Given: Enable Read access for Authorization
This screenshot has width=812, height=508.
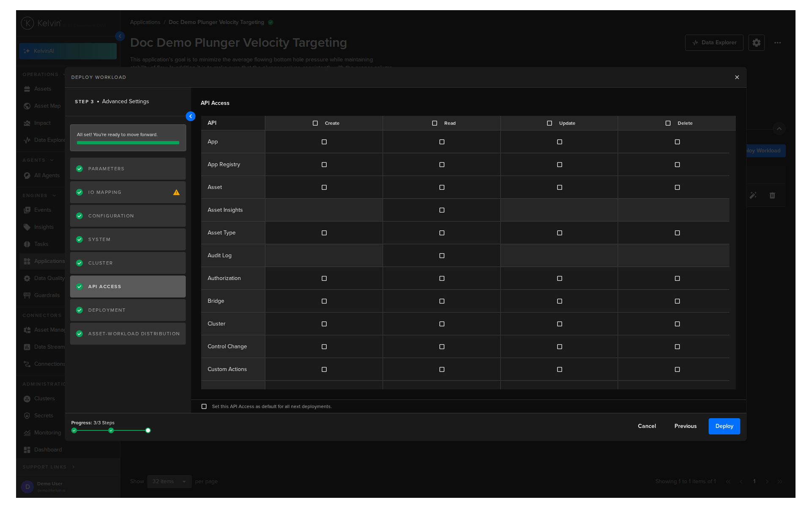Looking at the screenshot, I should click(442, 279).
